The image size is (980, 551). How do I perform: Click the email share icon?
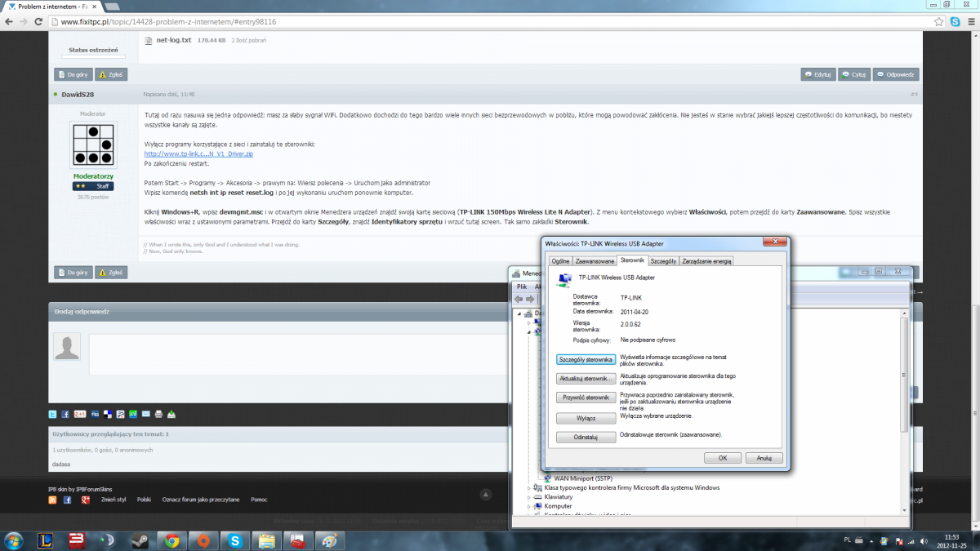pyautogui.click(x=146, y=414)
